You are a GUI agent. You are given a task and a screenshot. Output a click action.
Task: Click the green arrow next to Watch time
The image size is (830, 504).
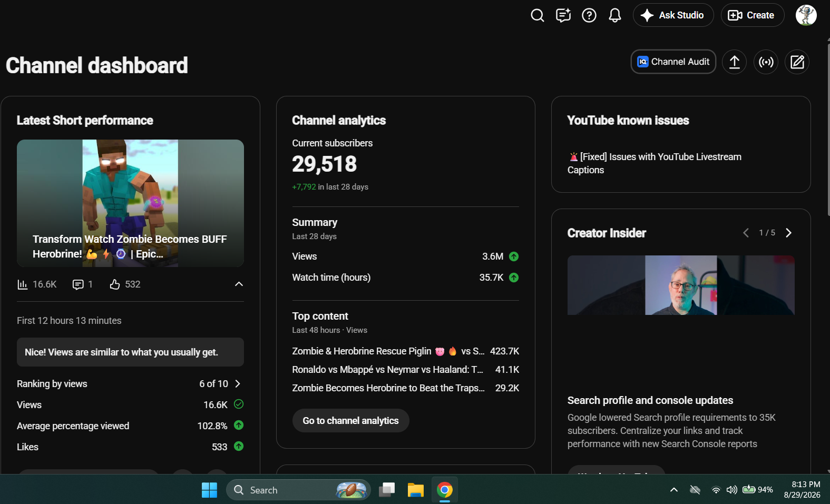point(514,278)
